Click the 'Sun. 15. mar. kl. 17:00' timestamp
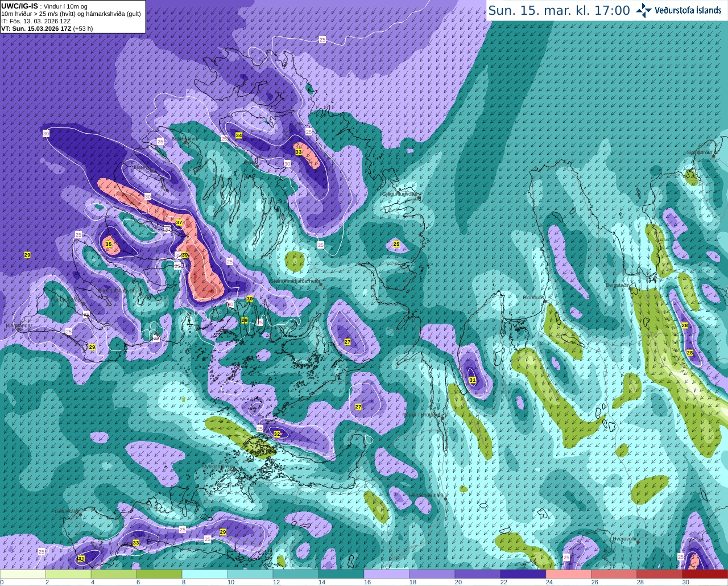The height and width of the screenshot is (586, 728). (559, 10)
